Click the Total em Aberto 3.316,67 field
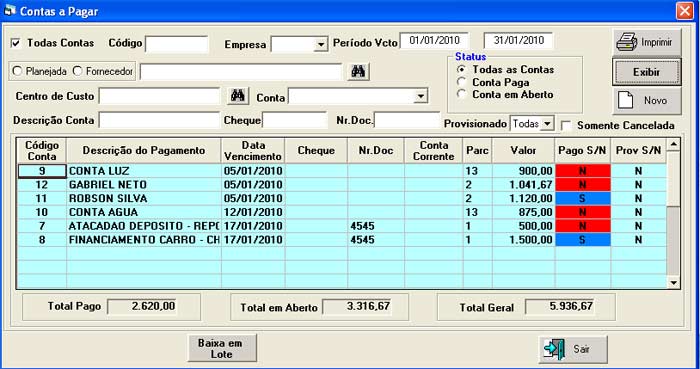The width and height of the screenshot is (700, 369). pos(357,307)
